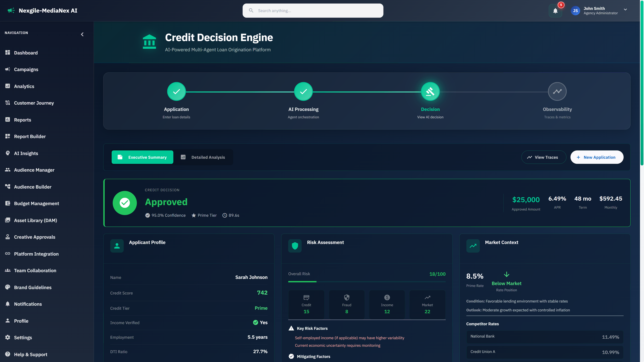Expand the Mitigating Factors section
Viewport: 644px width, 362px height.
313,356
